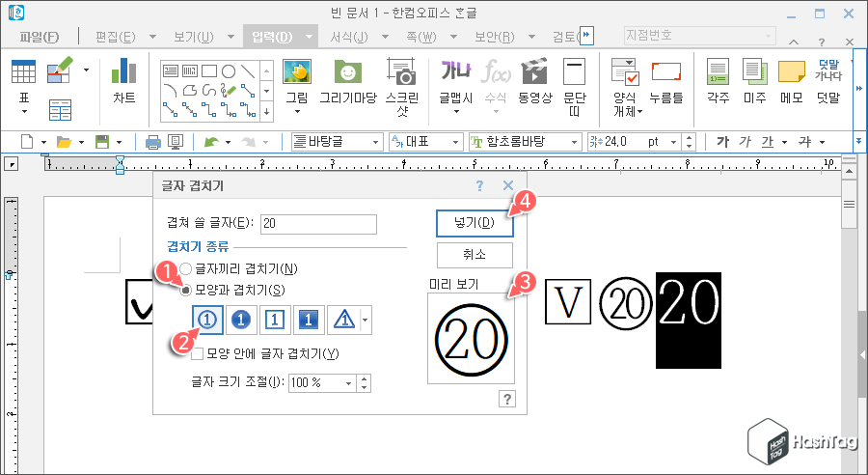This screenshot has height=475, width=868.
Task: Add 덧말 ruby text
Action: [828, 81]
